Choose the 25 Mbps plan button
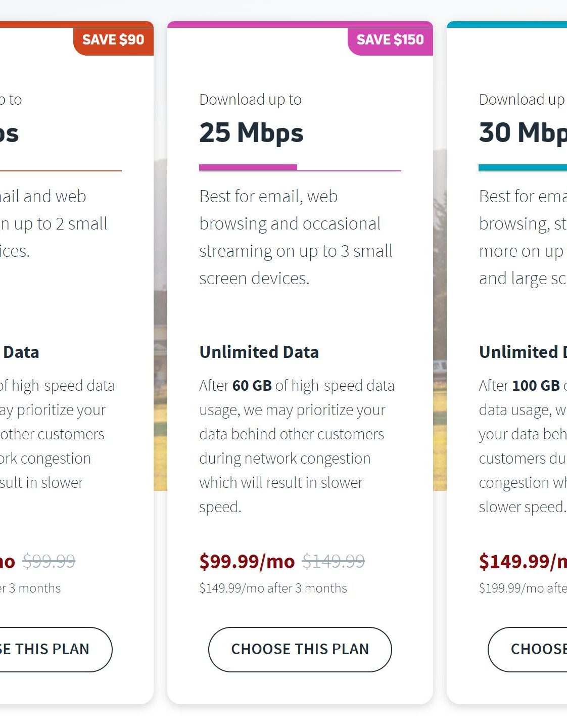This screenshot has height=728, width=567. pyautogui.click(x=300, y=649)
